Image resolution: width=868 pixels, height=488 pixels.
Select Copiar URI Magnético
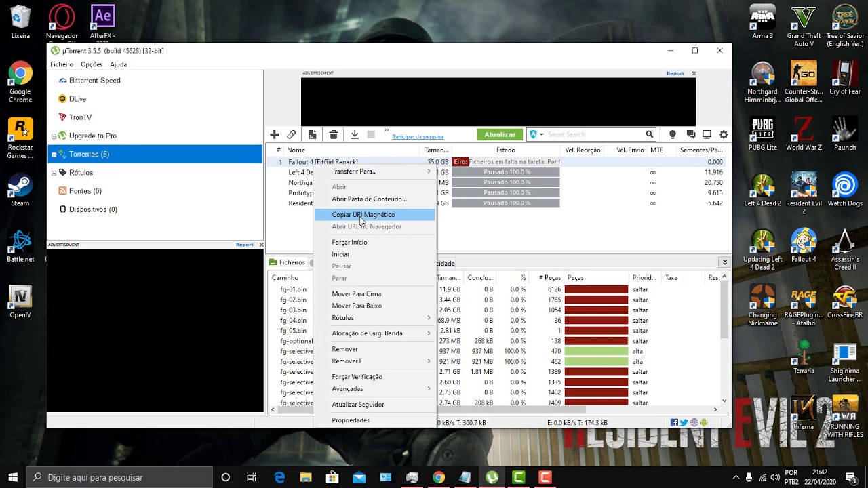click(x=374, y=215)
